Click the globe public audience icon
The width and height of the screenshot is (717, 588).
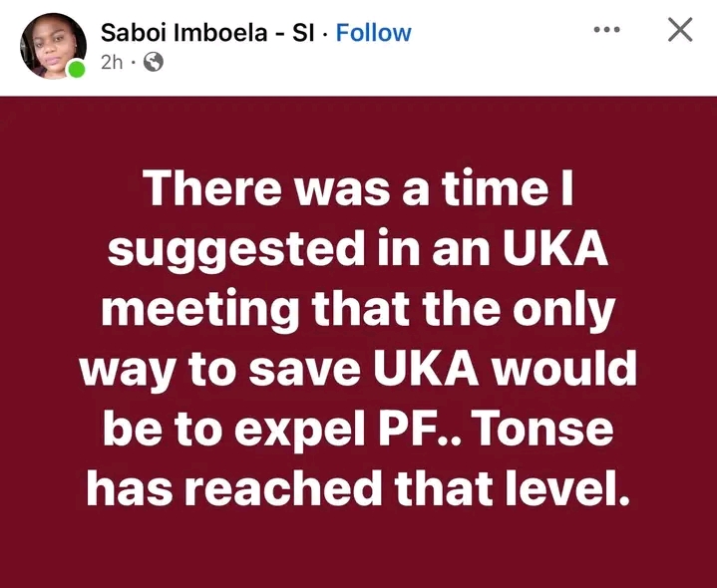coord(155,62)
